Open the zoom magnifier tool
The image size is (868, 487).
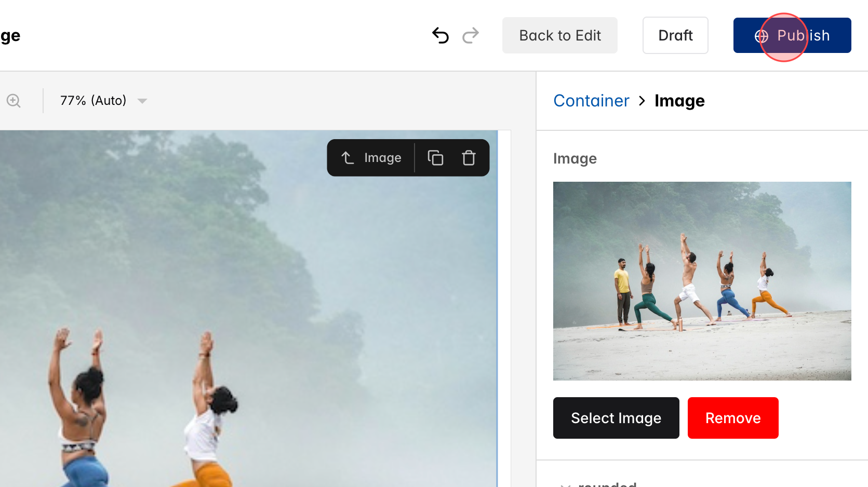[13, 101]
